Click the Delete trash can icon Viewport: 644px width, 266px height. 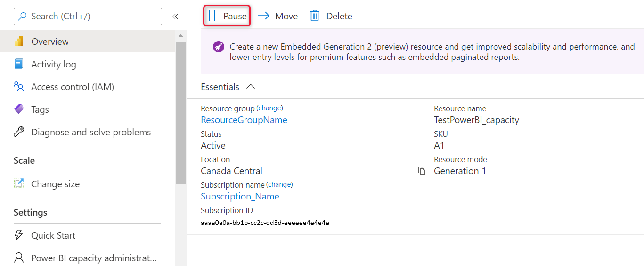(315, 16)
